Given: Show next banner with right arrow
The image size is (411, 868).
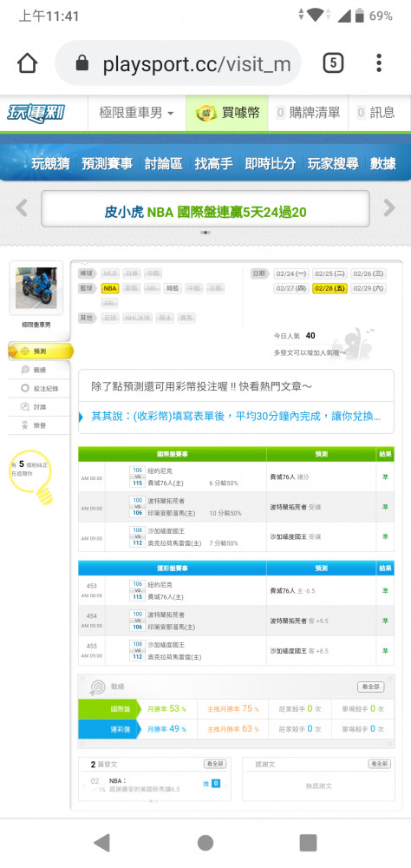Looking at the screenshot, I should (389, 208).
